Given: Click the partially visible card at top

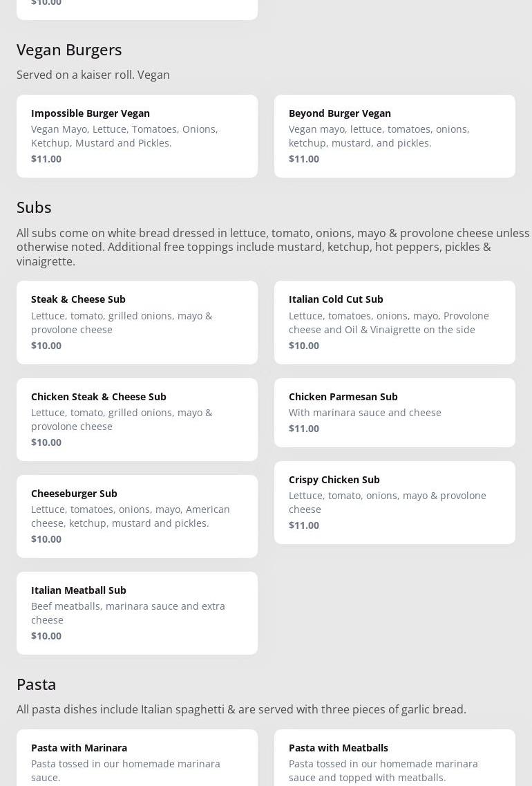Looking at the screenshot, I should click(137, 8).
